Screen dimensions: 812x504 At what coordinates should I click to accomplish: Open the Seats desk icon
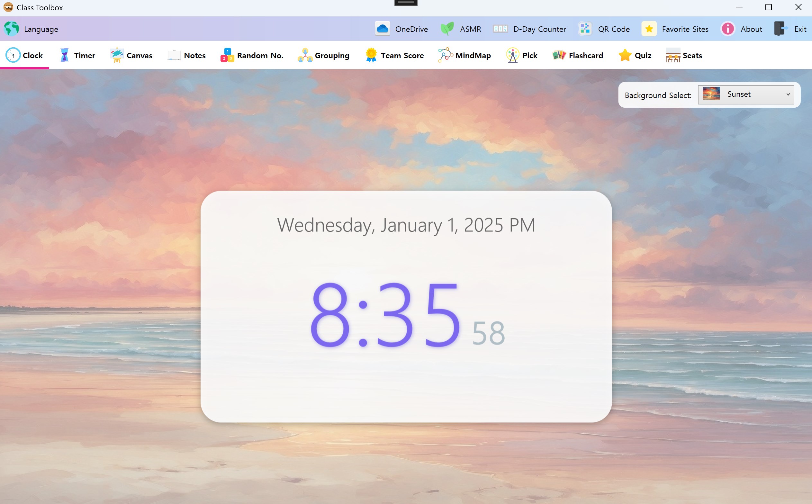coord(673,55)
